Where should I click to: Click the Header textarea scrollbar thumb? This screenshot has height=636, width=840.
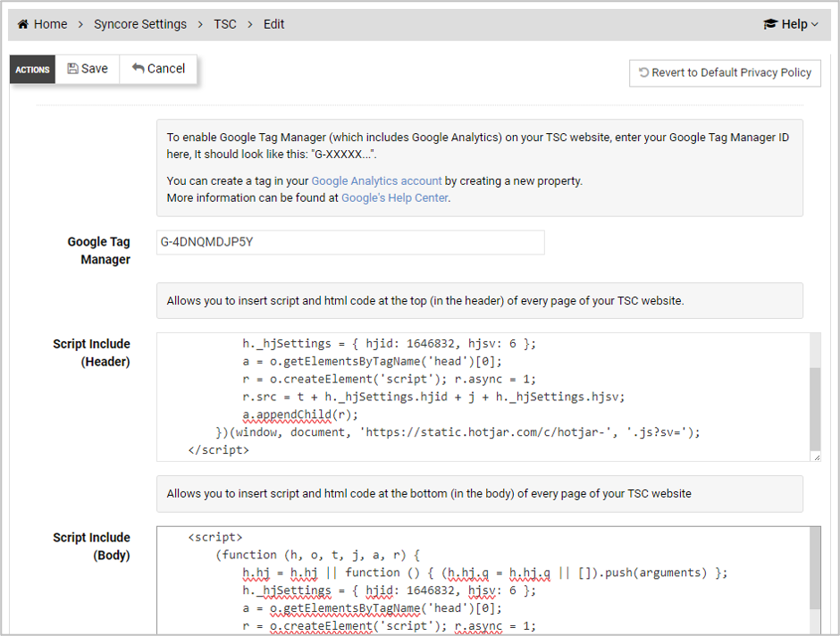(x=815, y=409)
